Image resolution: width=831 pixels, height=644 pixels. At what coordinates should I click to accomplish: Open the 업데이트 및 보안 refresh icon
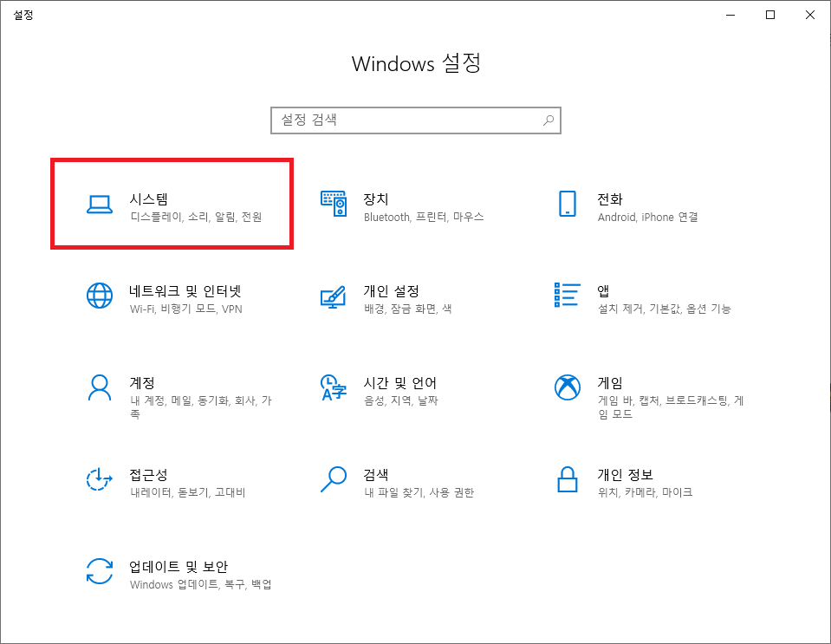[100, 571]
